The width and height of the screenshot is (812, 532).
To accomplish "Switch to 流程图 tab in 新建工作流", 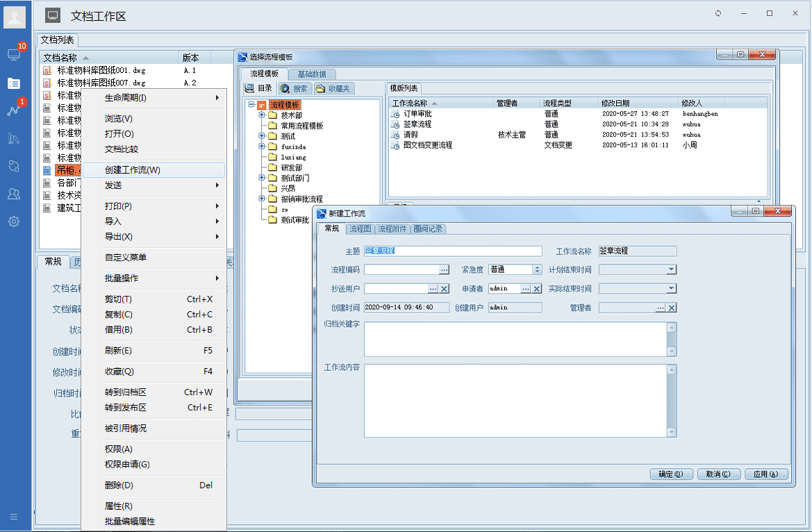I will coord(360,229).
